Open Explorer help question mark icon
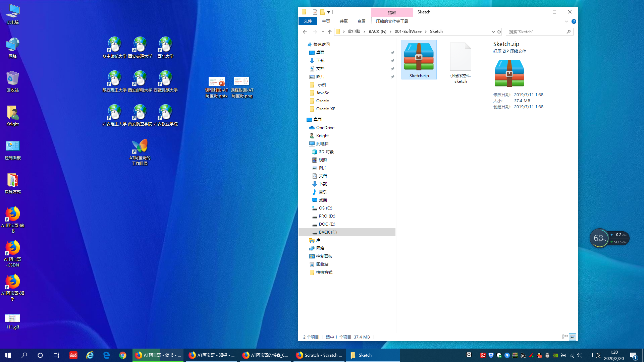644x362 pixels. point(574,21)
